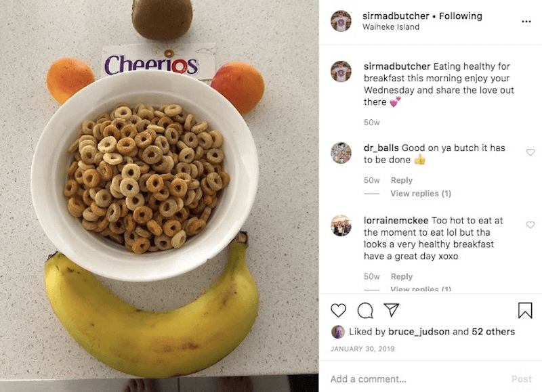Show the list of 52 others who liked
The width and height of the screenshot is (542, 392).
point(493,332)
